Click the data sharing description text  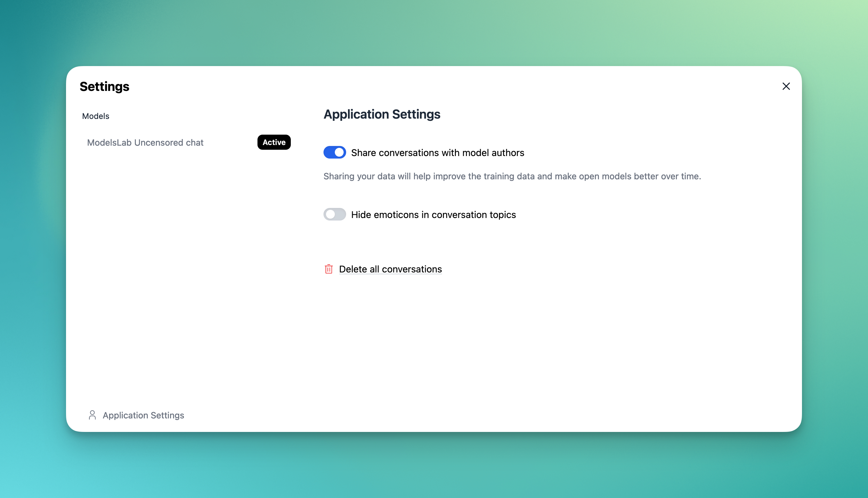[512, 176]
